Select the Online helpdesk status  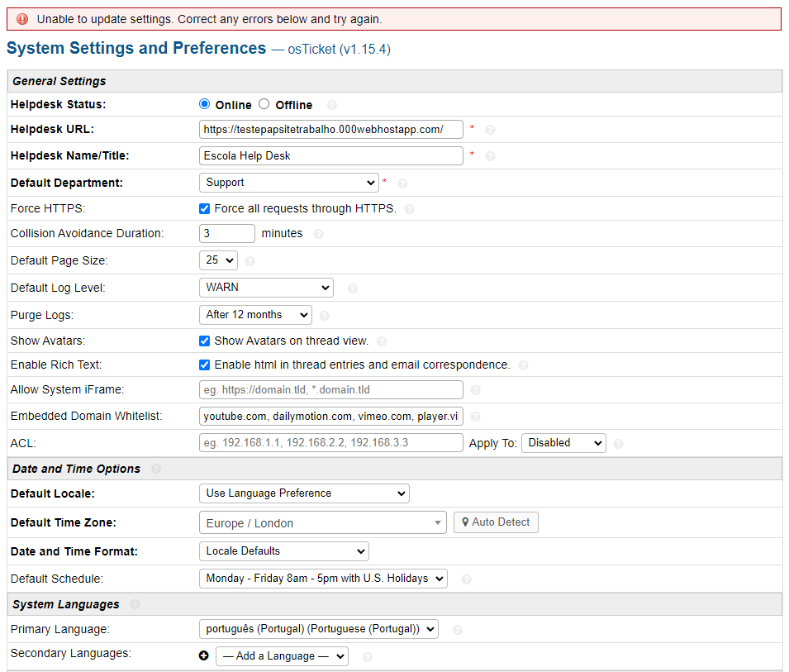click(205, 104)
